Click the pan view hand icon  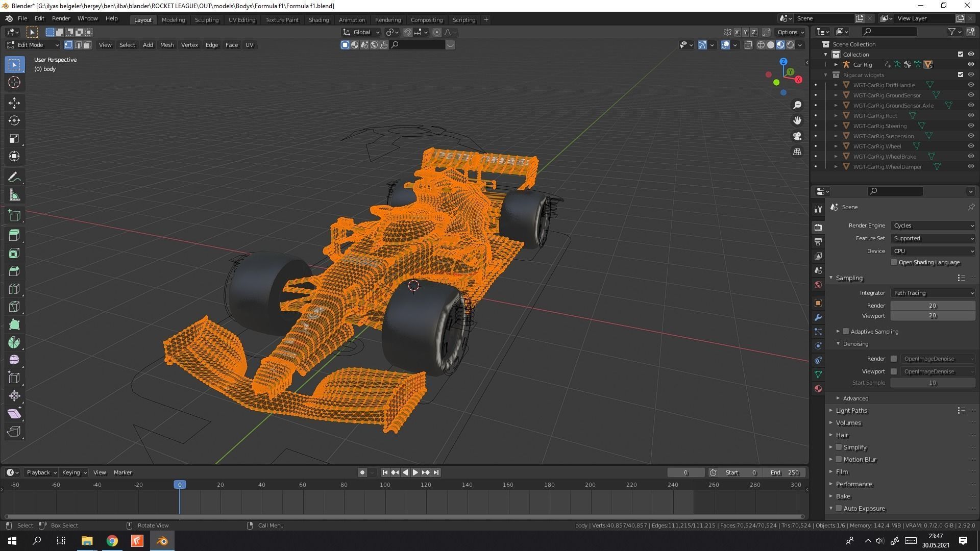[x=797, y=120]
